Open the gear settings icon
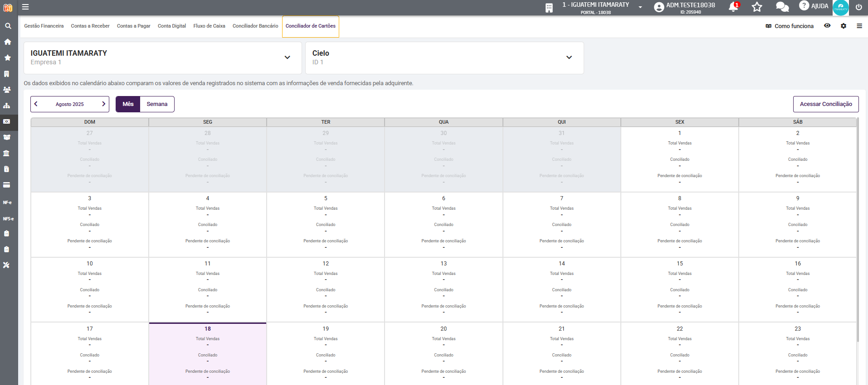This screenshot has height=385, width=868. pos(843,26)
